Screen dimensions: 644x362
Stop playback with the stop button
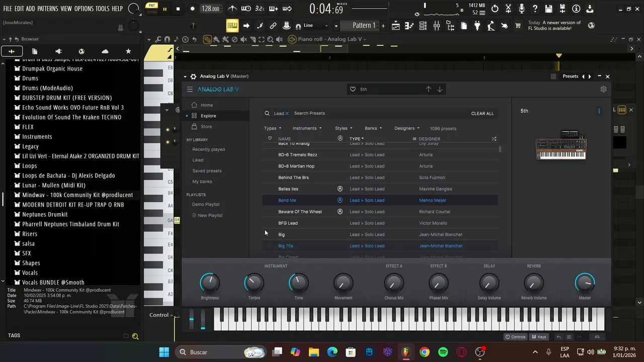[x=178, y=9]
